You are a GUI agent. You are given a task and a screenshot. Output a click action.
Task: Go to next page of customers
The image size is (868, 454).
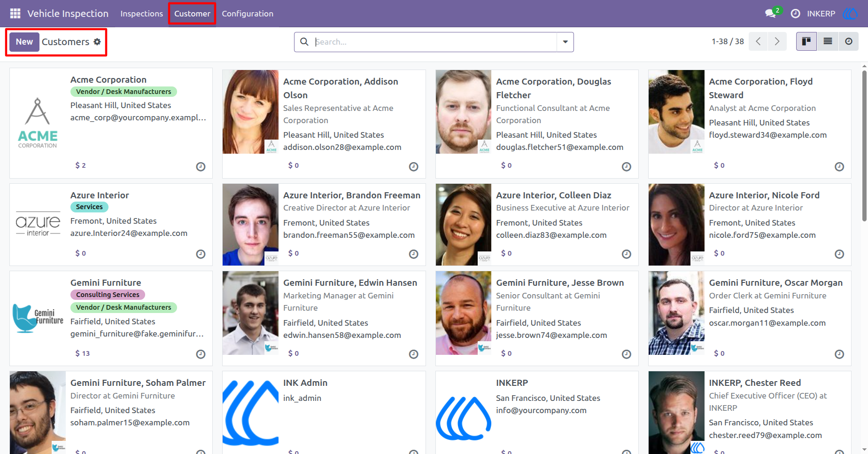(x=777, y=41)
